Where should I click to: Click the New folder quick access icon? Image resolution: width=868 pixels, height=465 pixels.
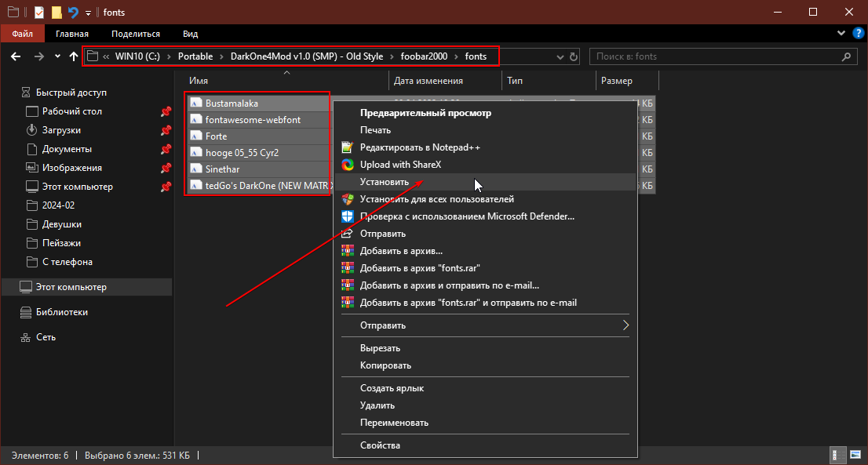[57, 13]
